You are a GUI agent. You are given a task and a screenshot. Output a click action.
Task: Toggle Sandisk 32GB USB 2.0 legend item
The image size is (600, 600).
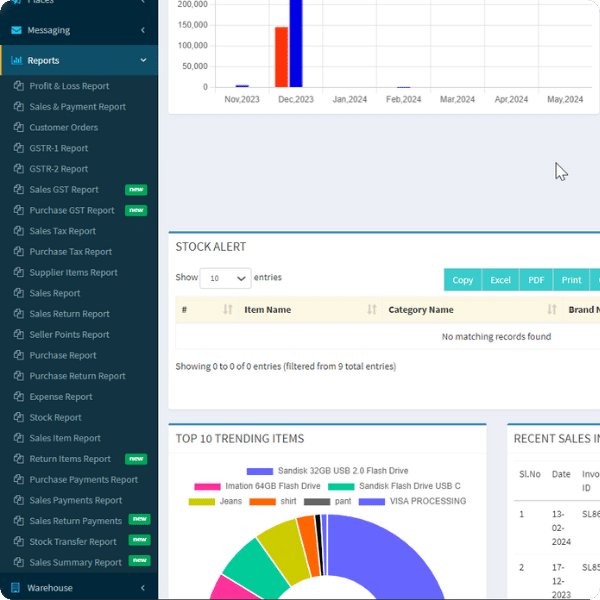327,471
